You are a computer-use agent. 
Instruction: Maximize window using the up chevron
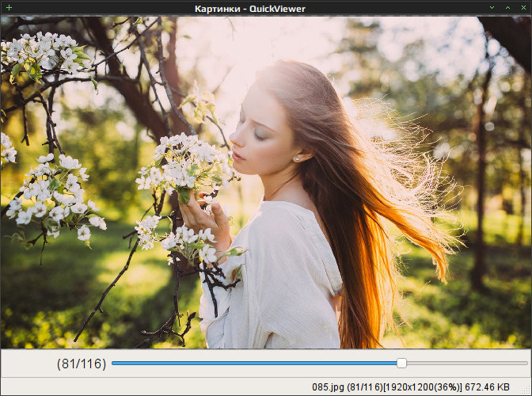[x=508, y=7]
